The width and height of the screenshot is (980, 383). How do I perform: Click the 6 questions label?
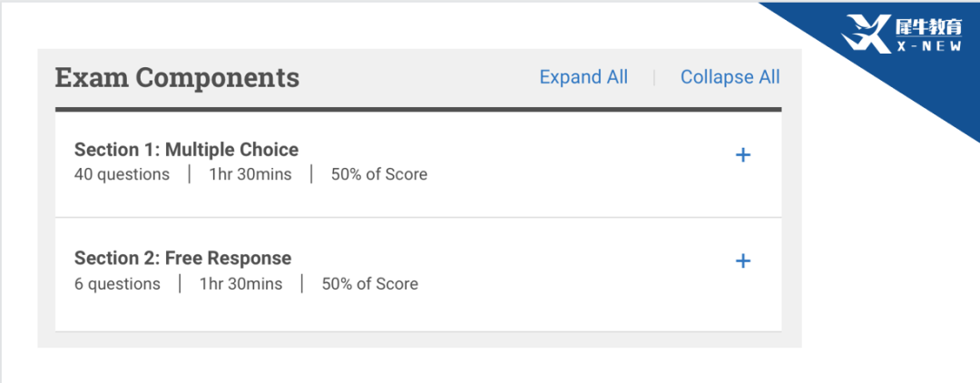pos(117,284)
